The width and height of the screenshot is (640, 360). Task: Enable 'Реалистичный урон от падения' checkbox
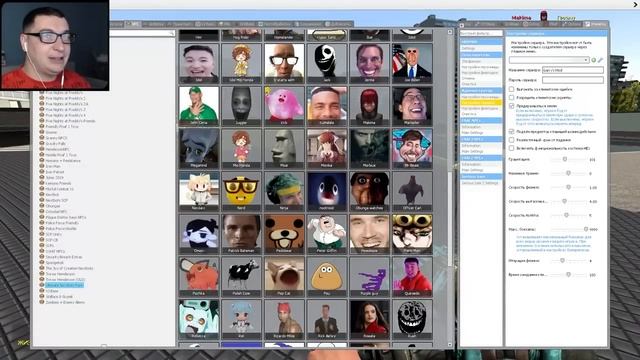tap(511, 140)
